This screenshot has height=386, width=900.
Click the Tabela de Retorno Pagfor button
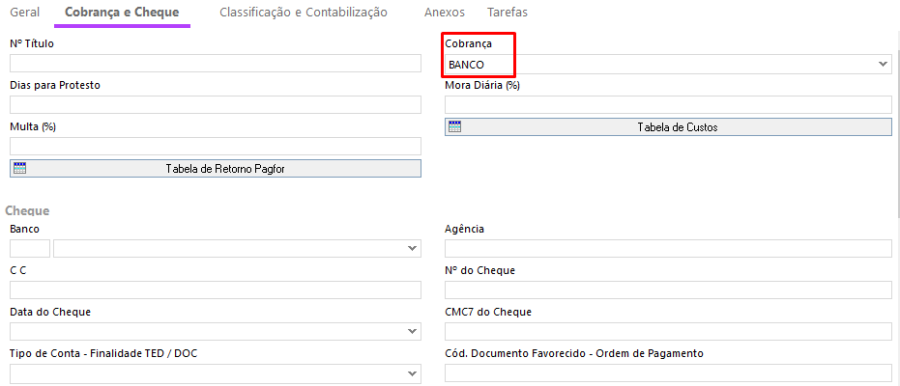[215, 168]
